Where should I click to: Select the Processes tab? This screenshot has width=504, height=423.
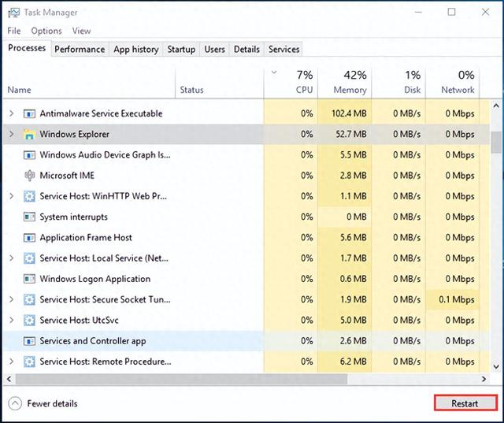click(27, 48)
